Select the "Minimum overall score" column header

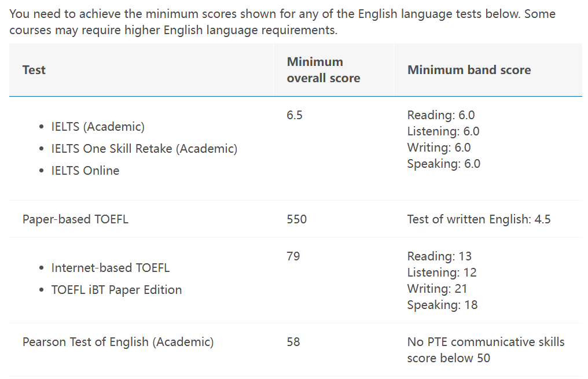point(323,70)
